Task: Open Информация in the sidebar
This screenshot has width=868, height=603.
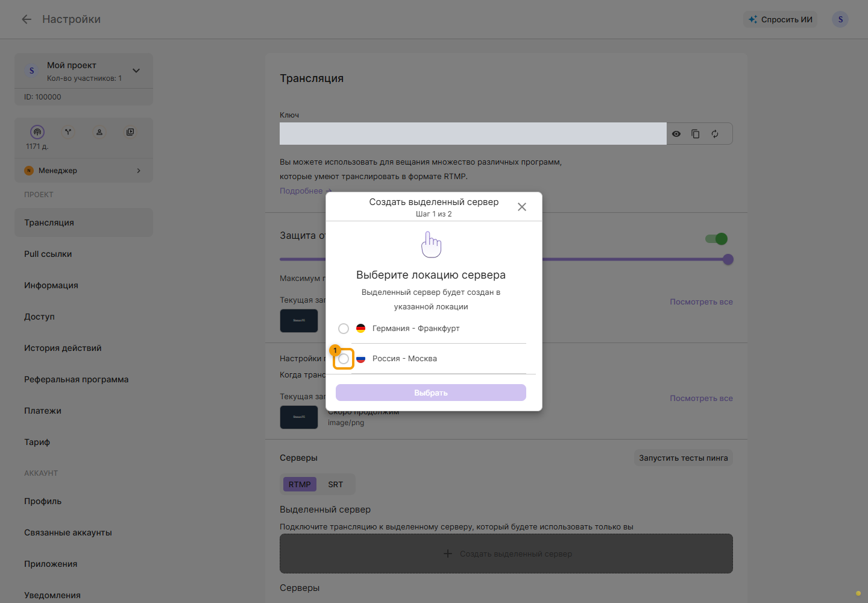Action: point(84,285)
